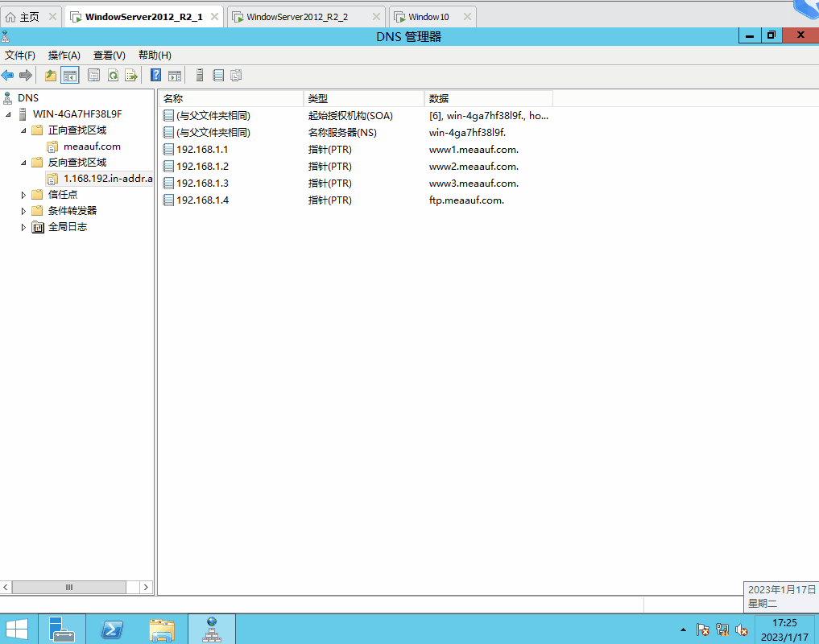The width and height of the screenshot is (819, 644).
Task: Select the SOA record row
Action: (x=356, y=116)
